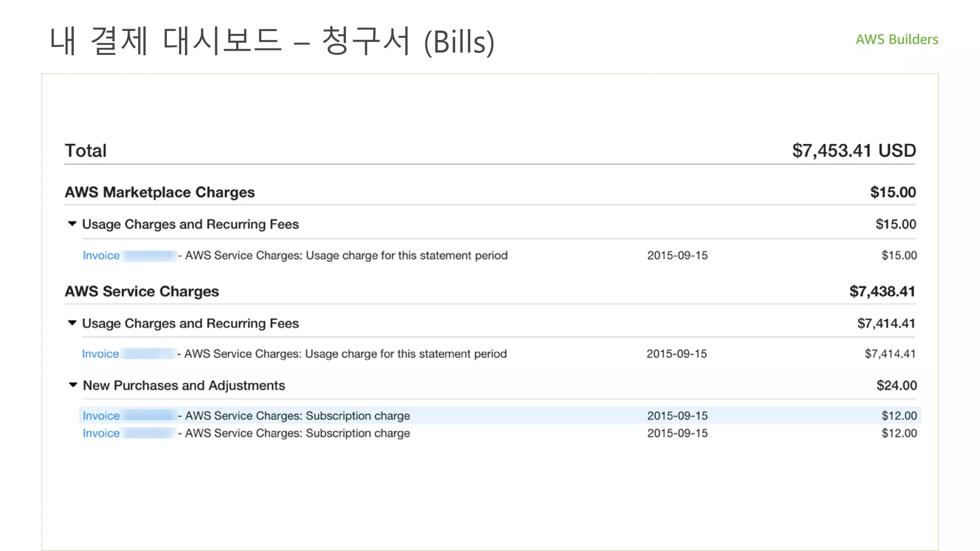980x551 pixels.
Task: Click New Purchases and Adjustments label text
Action: coord(184,386)
